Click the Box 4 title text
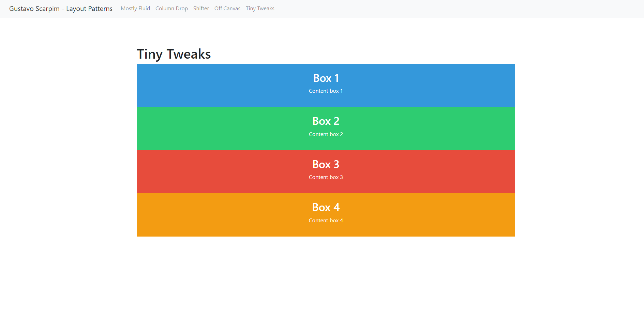The image size is (644, 317). [x=326, y=207]
